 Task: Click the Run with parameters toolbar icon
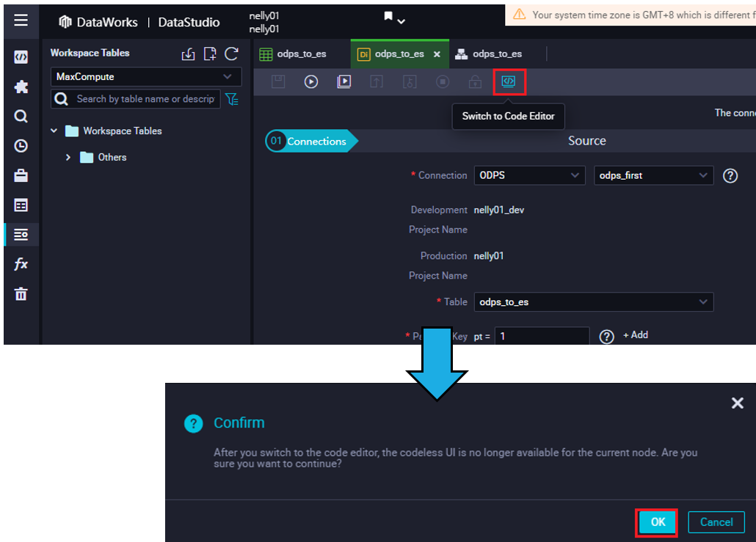point(344,81)
